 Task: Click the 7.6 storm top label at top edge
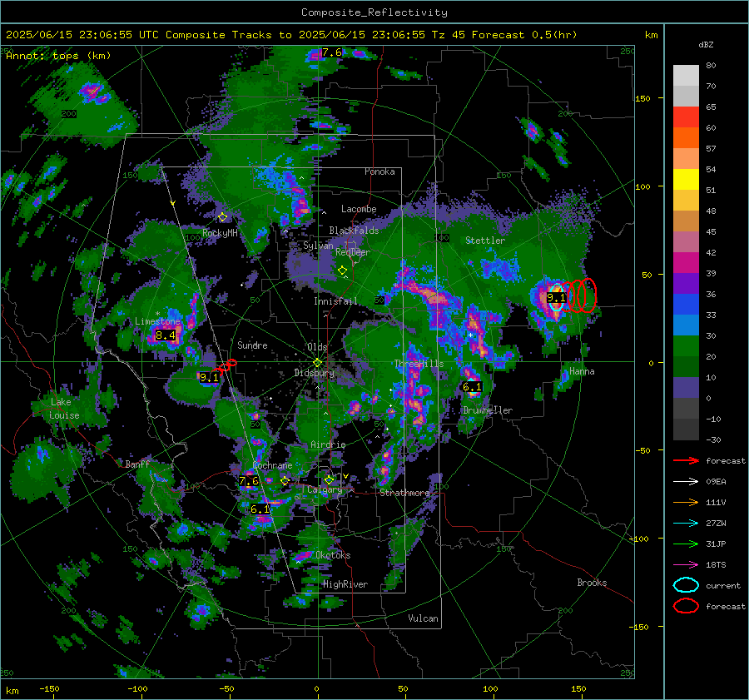pyautogui.click(x=332, y=52)
